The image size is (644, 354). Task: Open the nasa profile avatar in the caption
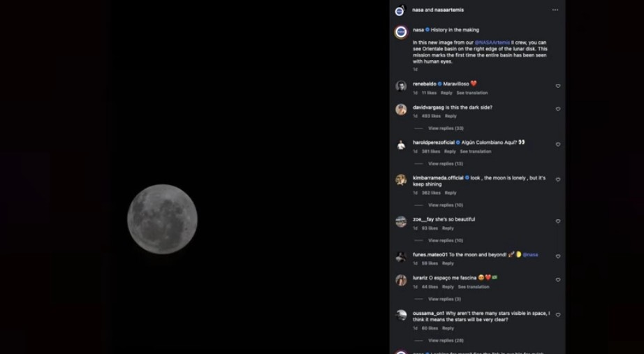401,32
